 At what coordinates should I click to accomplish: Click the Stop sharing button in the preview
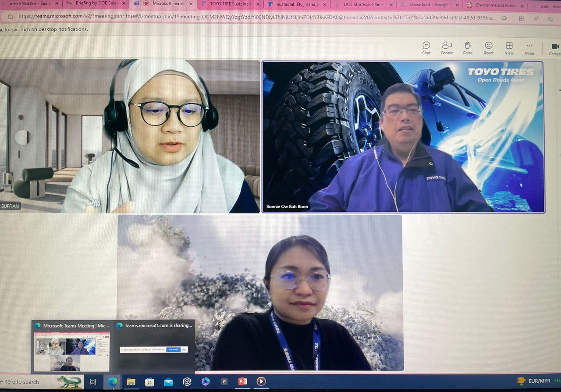click(x=173, y=350)
